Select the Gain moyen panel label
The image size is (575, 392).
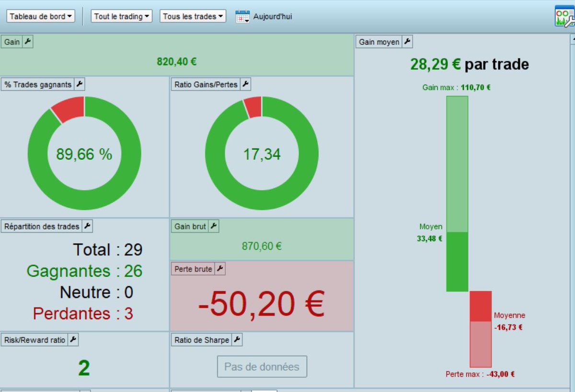click(x=379, y=42)
